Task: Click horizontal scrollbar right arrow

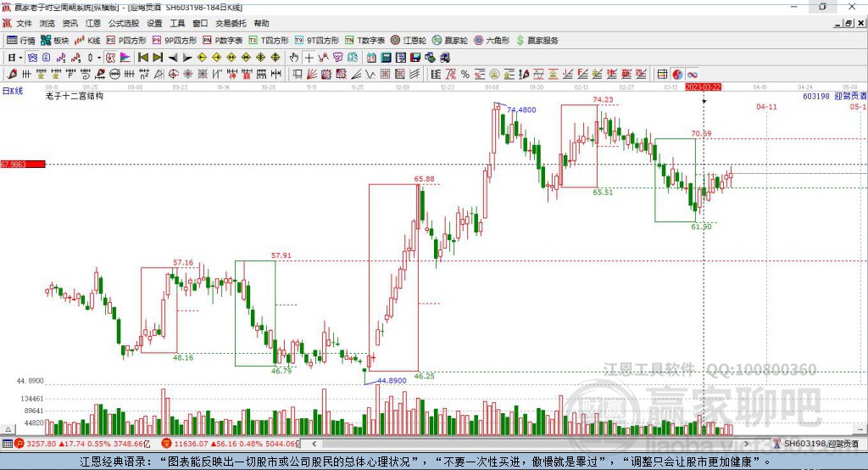Action: pos(746,444)
